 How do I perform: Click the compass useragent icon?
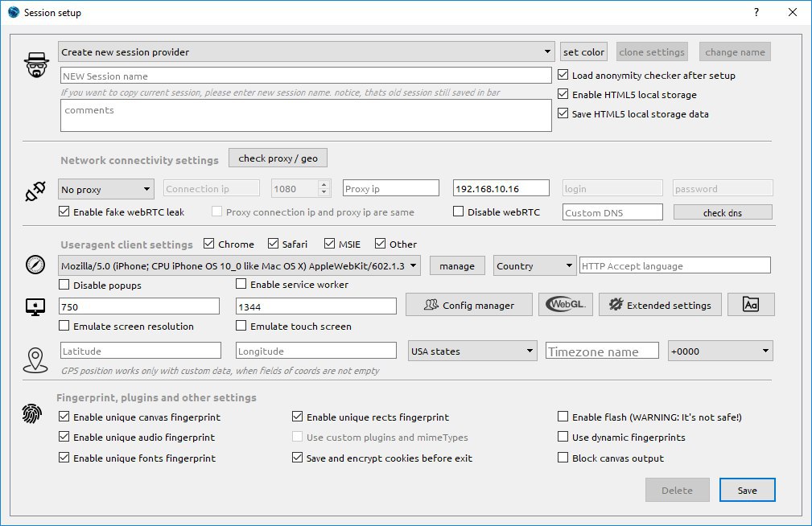[x=35, y=265]
